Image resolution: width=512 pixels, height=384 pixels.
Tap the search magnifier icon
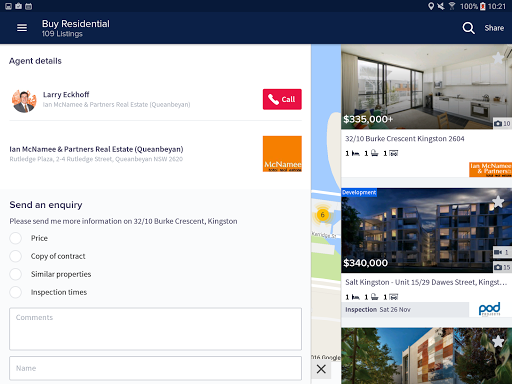468,28
